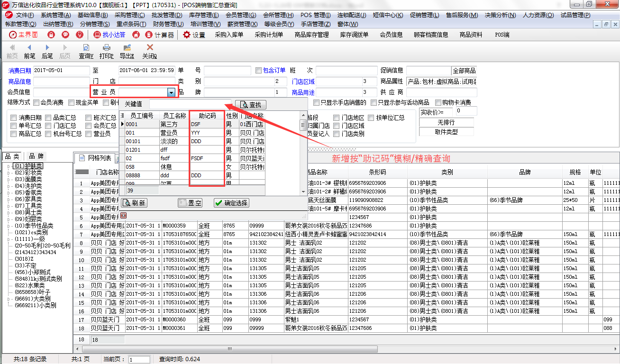Click the employee list vertical scrollbar
This screenshot has width=620, height=364.
coord(303,153)
